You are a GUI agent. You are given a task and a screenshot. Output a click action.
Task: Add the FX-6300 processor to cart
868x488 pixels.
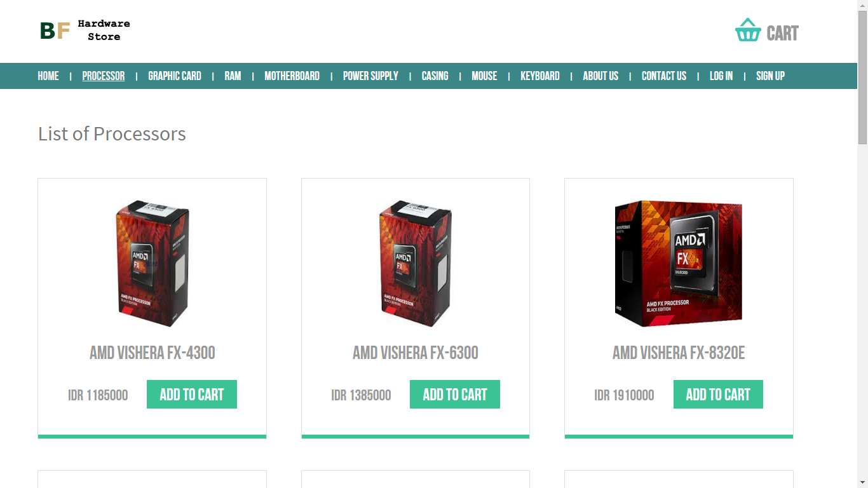click(455, 395)
